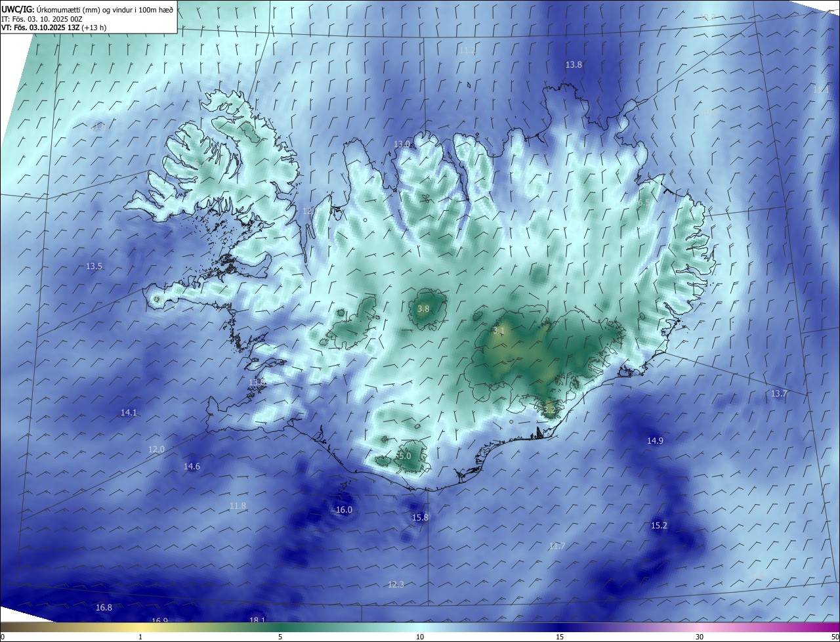
Task: Click the 16.8 value label on the map
Action: tap(104, 607)
